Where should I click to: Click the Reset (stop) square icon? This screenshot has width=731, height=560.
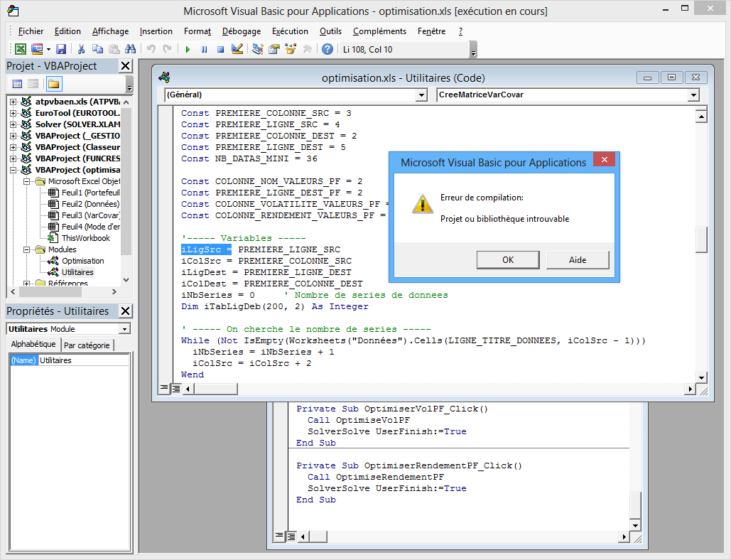[220, 49]
